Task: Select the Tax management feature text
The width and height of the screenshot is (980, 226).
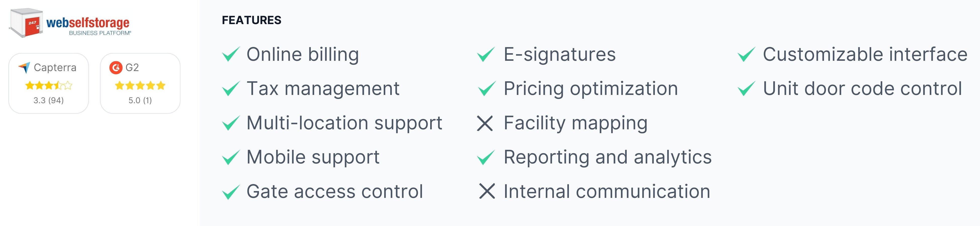Action: click(323, 89)
